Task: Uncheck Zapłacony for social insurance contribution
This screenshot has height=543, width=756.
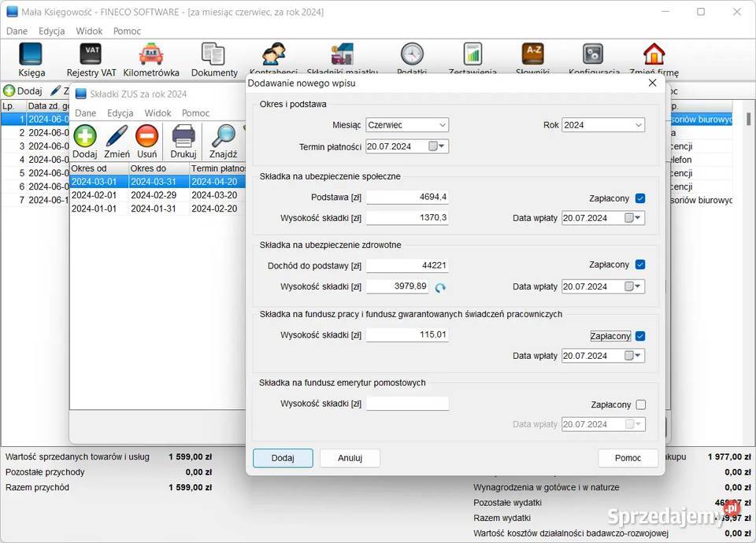Action: pos(640,198)
